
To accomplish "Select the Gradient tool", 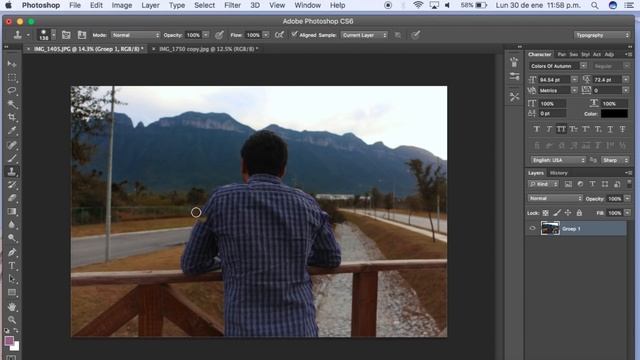I will (12, 211).
